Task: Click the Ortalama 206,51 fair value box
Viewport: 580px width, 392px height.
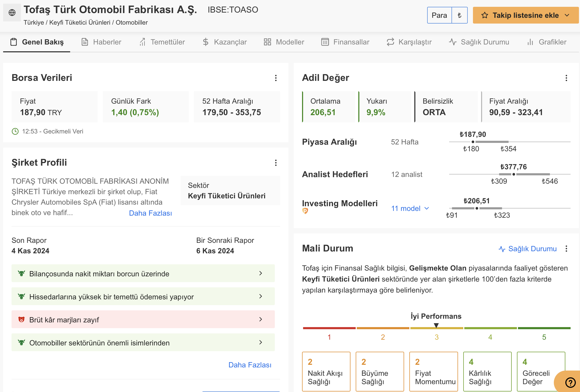Action: coord(329,107)
